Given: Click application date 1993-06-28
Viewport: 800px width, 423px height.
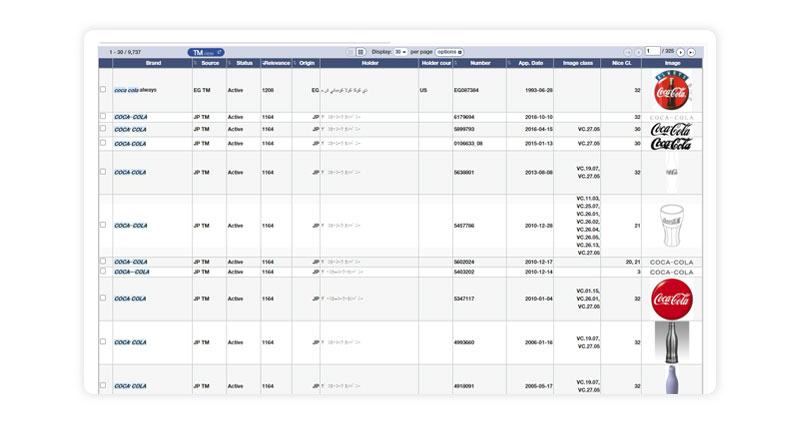Looking at the screenshot, I should pyautogui.click(x=539, y=90).
